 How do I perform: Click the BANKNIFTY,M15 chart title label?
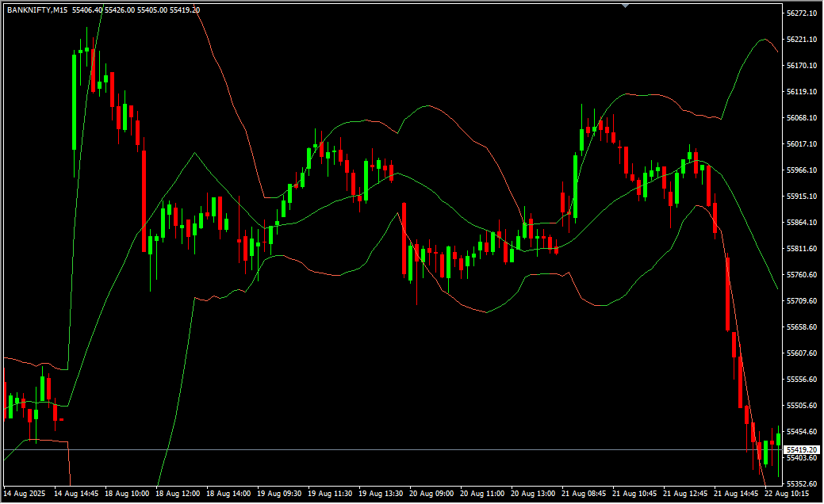pyautogui.click(x=37, y=10)
